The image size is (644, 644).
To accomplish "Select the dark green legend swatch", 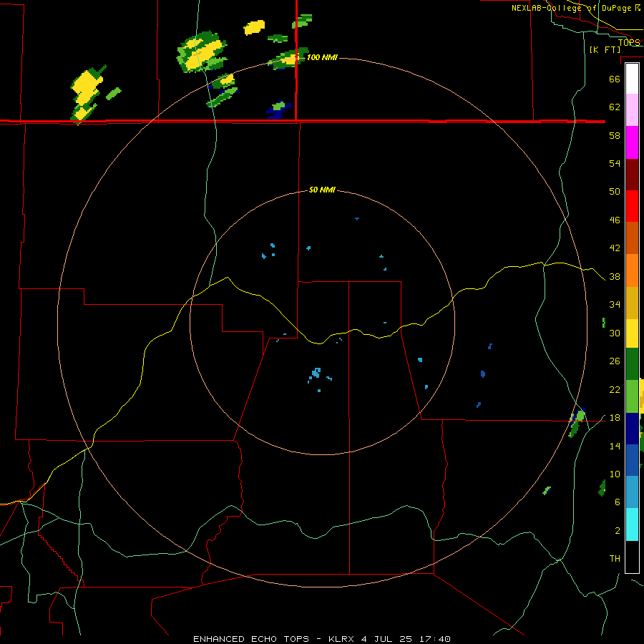I will (x=632, y=364).
